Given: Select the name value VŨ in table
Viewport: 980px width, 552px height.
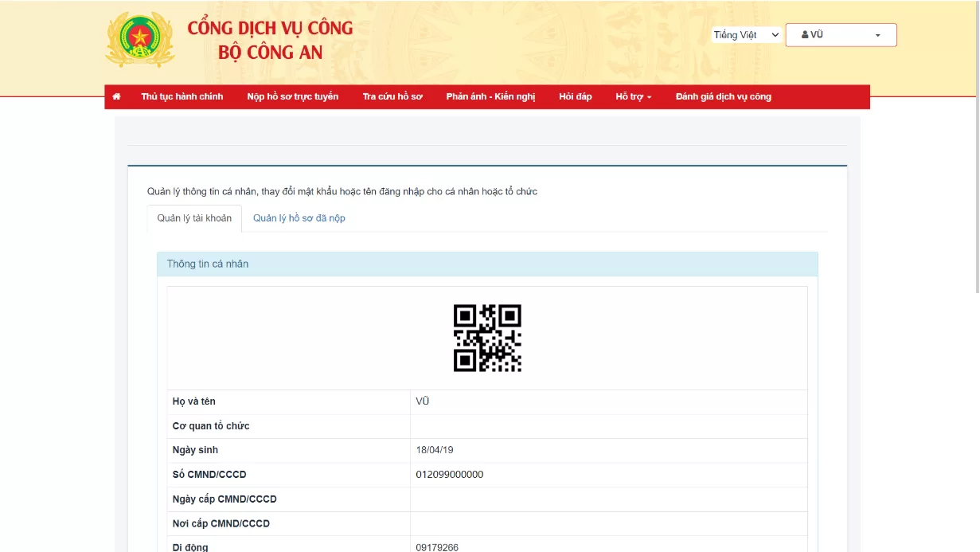Looking at the screenshot, I should (x=423, y=401).
